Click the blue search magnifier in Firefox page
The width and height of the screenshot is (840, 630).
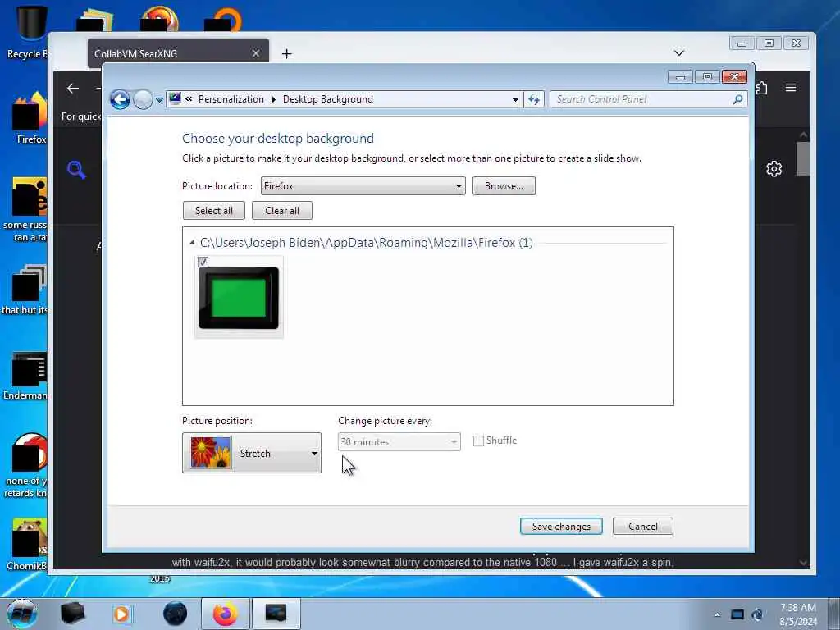tap(76, 170)
